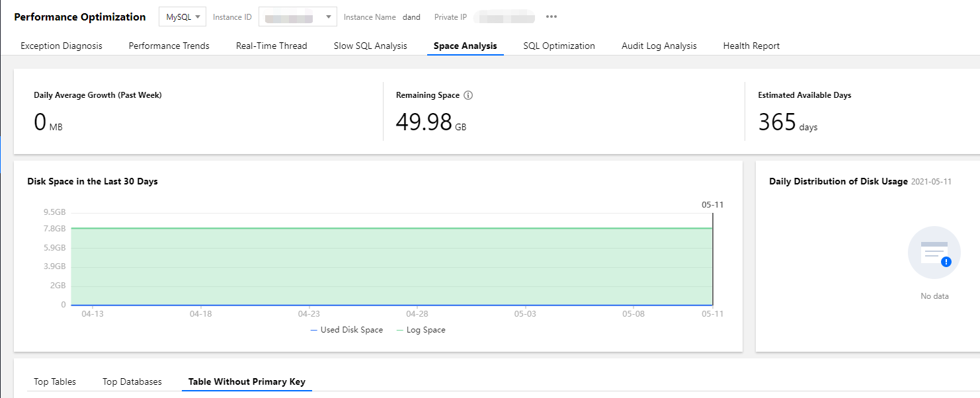Select Table Without Primary Key tab

coord(247,382)
